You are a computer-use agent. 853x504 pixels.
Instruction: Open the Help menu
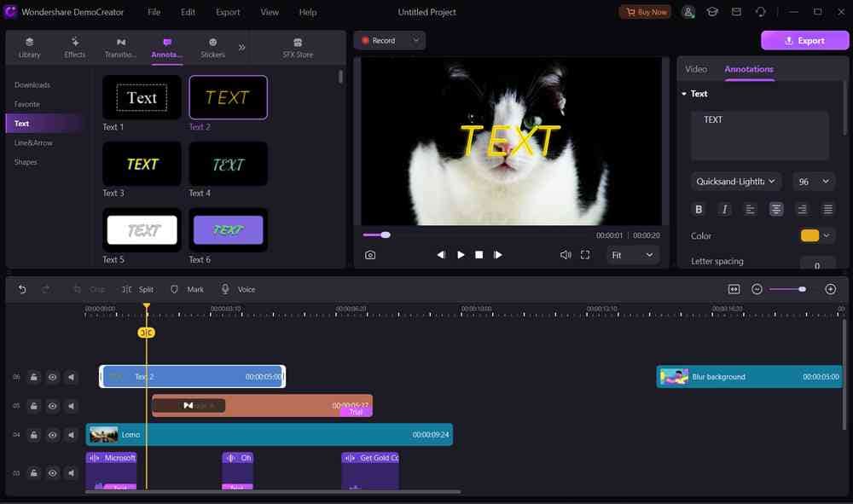point(307,12)
